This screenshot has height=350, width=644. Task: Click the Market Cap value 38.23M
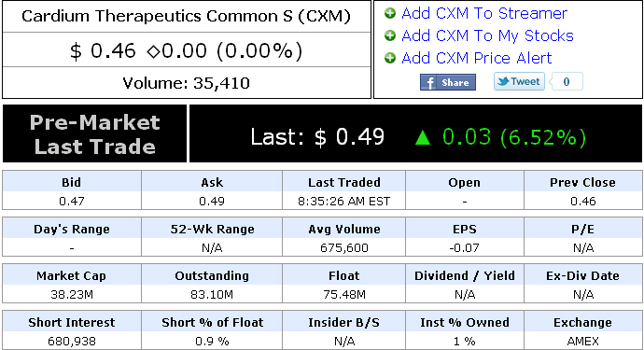(72, 295)
